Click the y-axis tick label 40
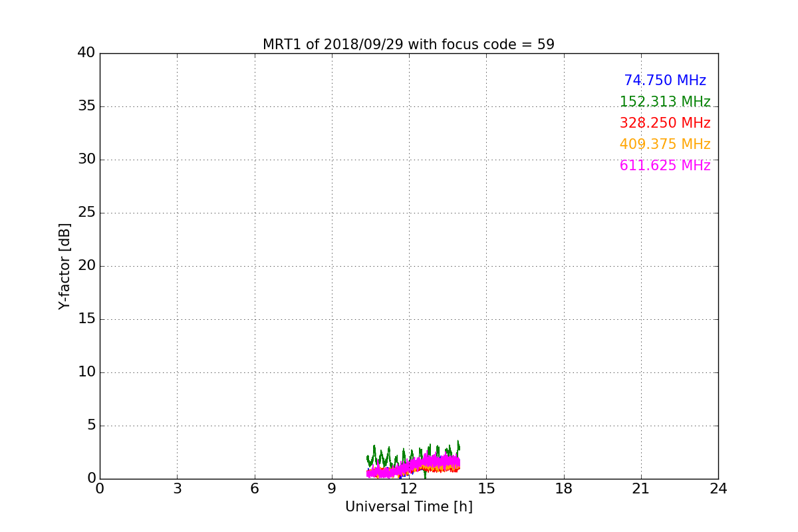798x532 pixels. 86,53
